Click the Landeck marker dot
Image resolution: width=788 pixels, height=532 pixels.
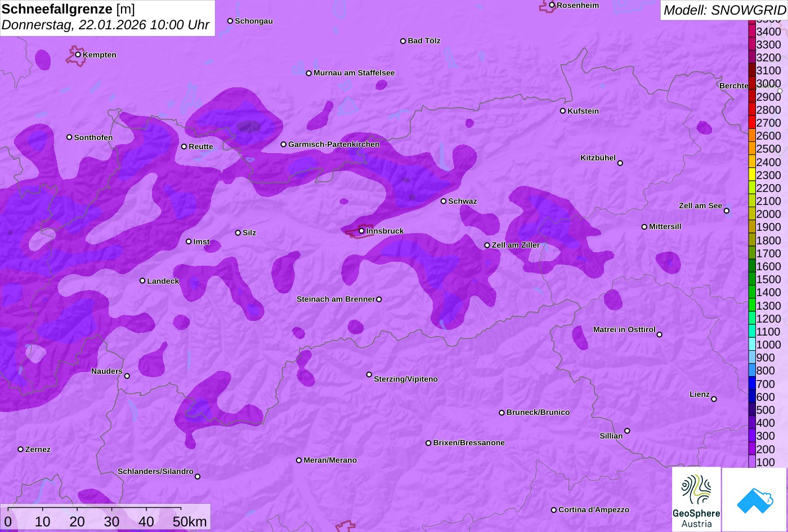pos(142,281)
